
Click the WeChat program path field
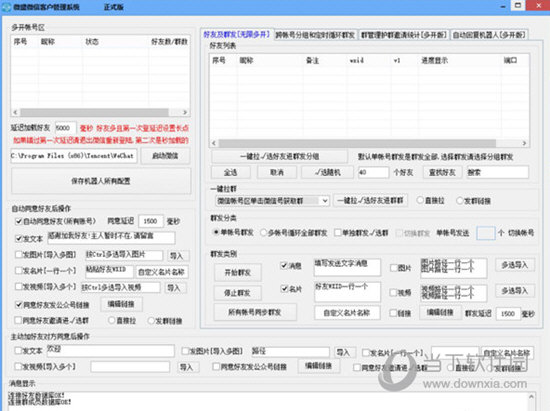pos(74,155)
